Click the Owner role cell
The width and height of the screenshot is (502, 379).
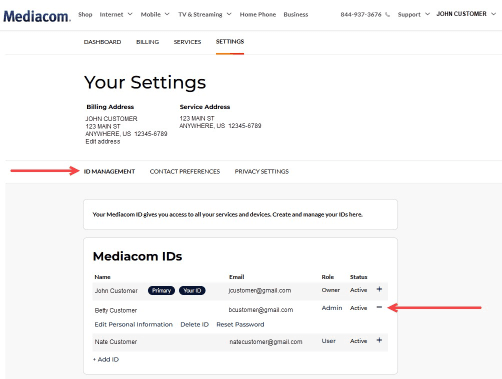click(331, 290)
